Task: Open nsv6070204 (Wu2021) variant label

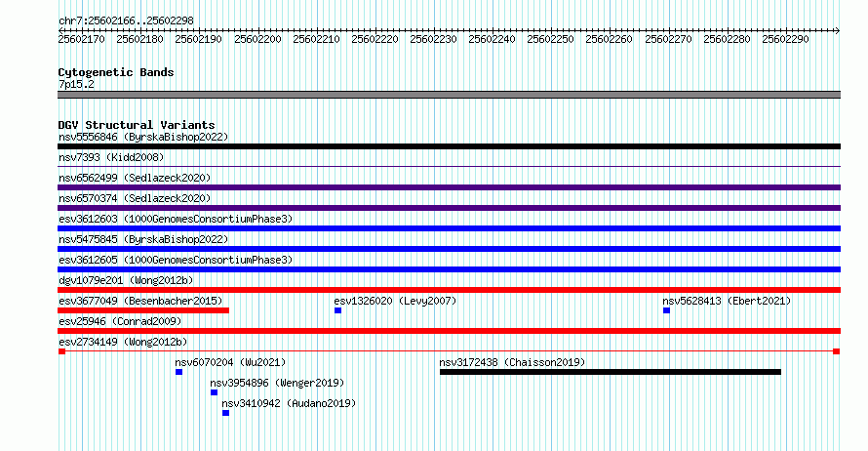Action: pyautogui.click(x=230, y=362)
